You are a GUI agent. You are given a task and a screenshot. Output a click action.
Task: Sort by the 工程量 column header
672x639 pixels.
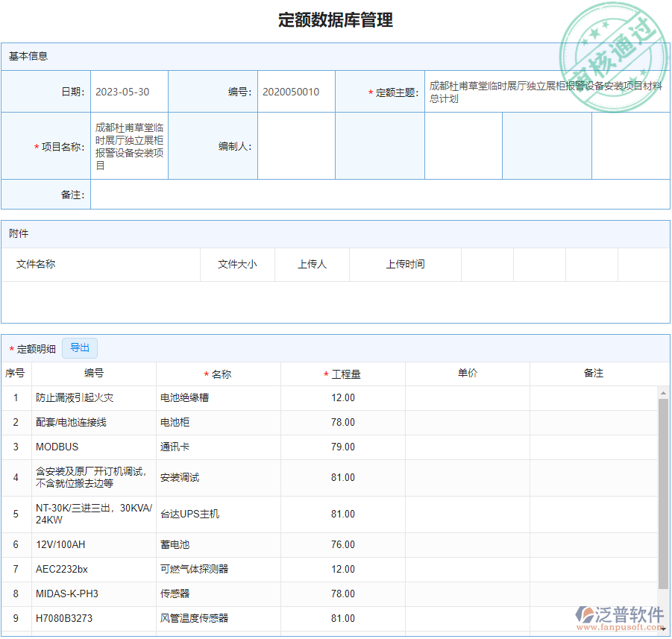342,374
